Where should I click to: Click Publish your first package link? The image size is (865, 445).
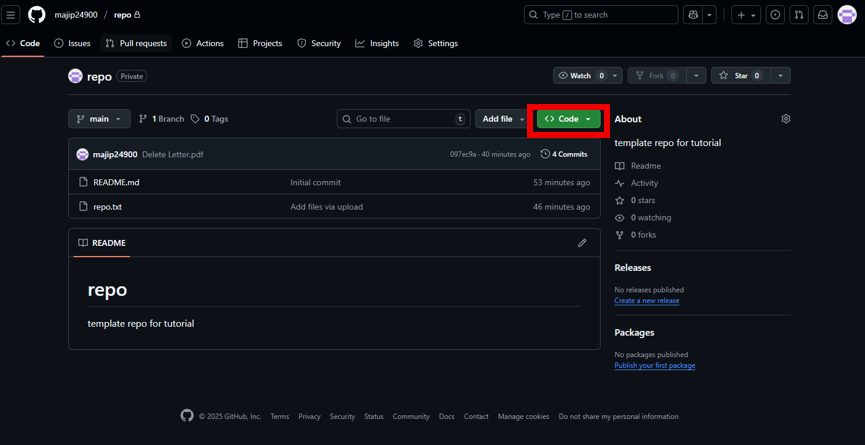655,366
